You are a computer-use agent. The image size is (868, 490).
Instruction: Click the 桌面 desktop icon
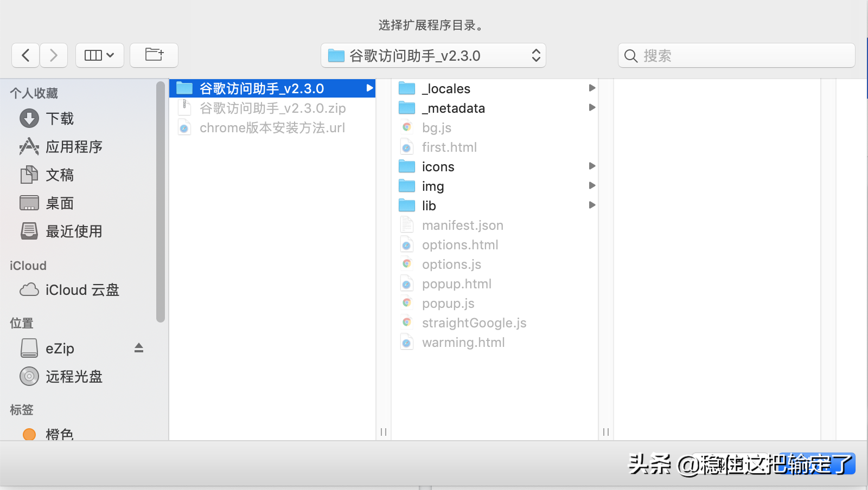tap(29, 203)
